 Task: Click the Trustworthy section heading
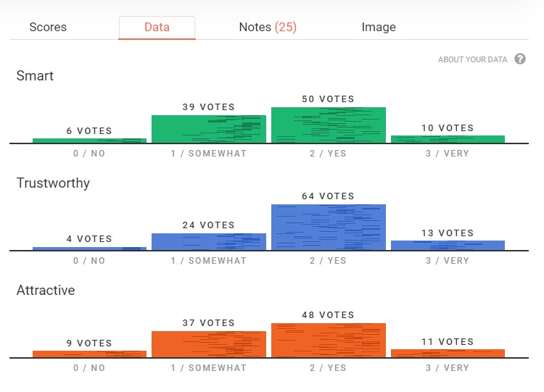(53, 183)
